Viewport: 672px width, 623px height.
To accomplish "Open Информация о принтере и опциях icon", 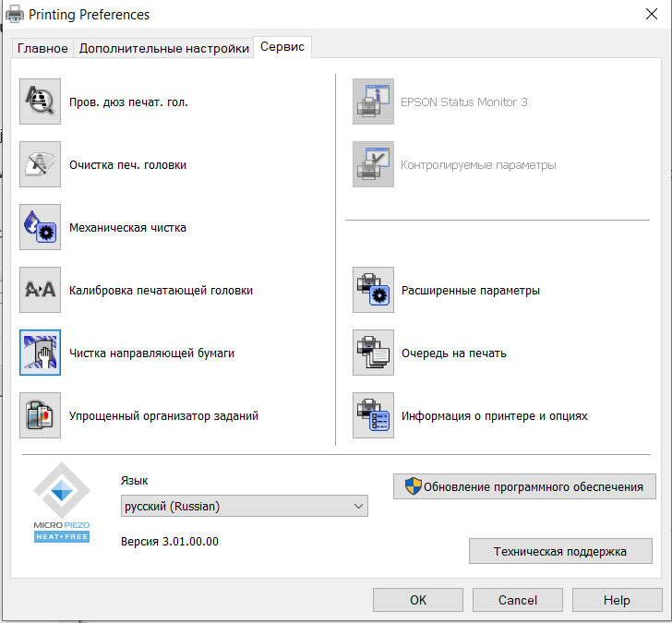I will pos(373,415).
